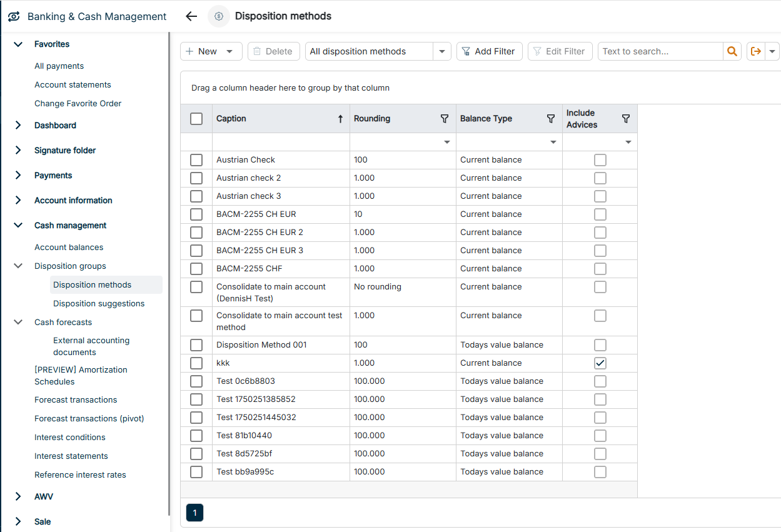
Task: Uncheck Include Advices for kkk
Action: point(600,363)
